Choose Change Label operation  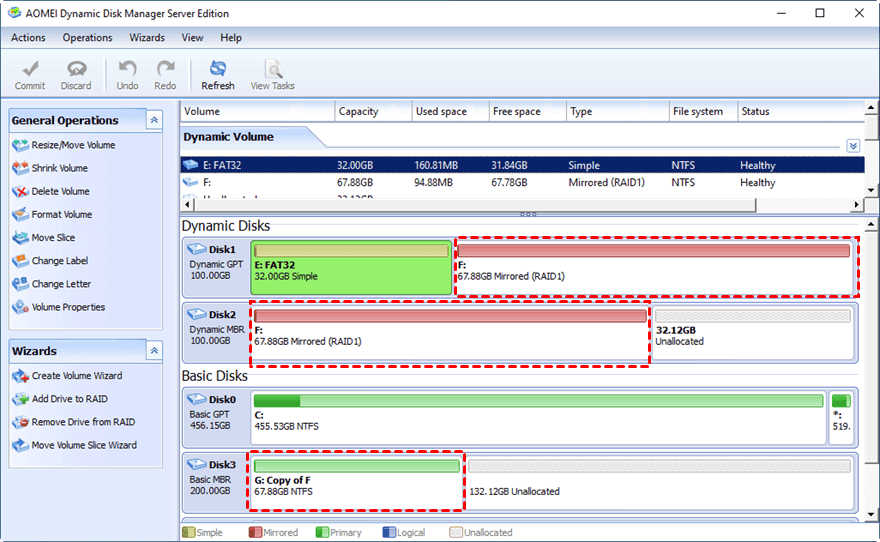click(59, 261)
